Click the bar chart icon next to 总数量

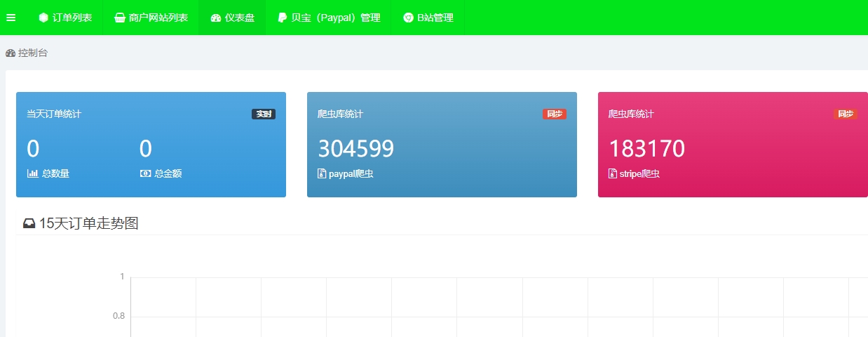coord(32,173)
